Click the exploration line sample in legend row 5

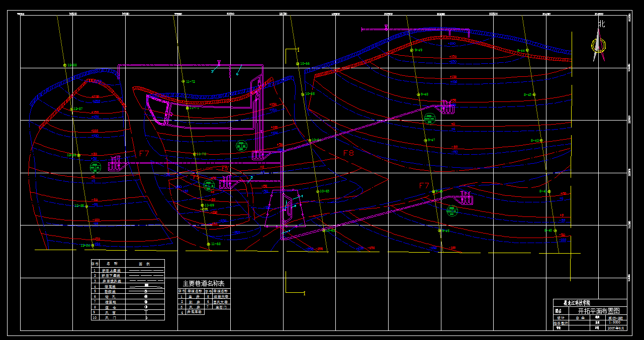coord(146,291)
